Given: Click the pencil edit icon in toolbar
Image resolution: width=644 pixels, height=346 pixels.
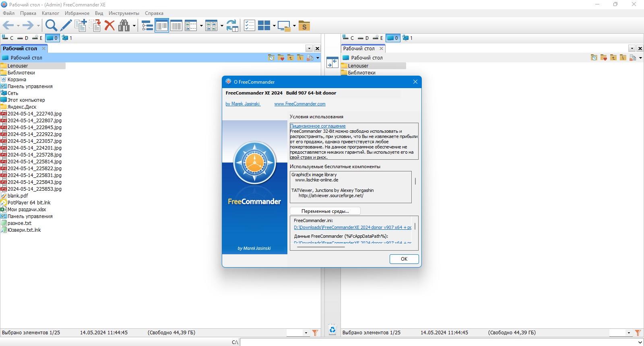Looking at the screenshot, I should 66,26.
